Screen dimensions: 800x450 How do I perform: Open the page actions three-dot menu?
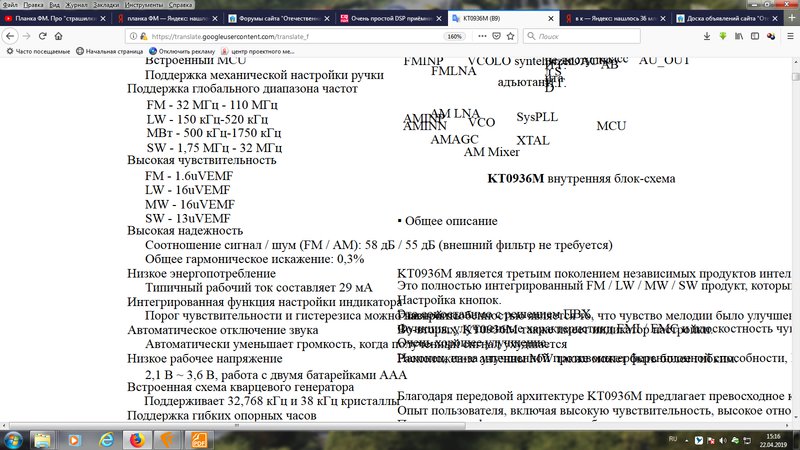(482, 36)
